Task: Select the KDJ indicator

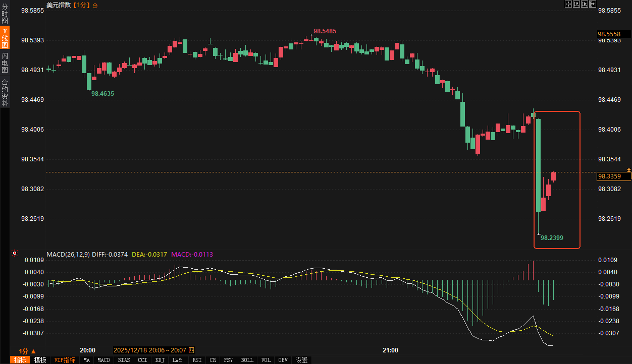Action: (160, 360)
